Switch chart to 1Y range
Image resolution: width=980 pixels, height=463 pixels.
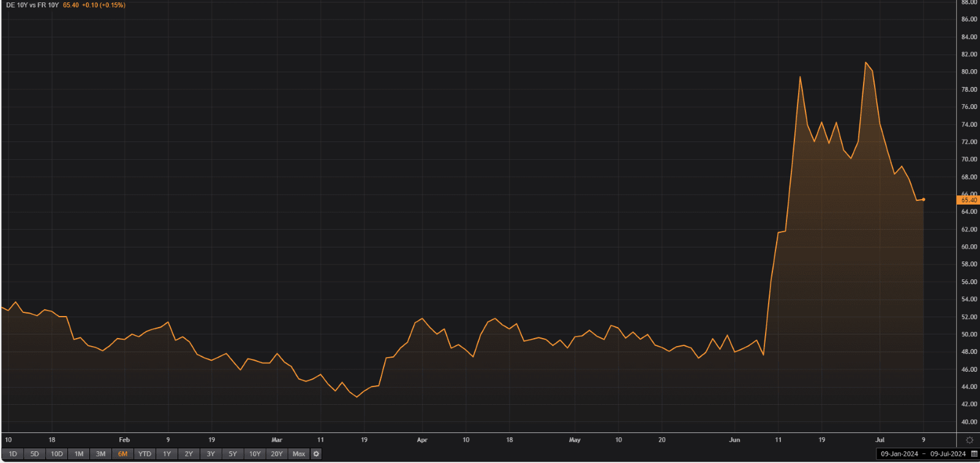tap(167, 454)
